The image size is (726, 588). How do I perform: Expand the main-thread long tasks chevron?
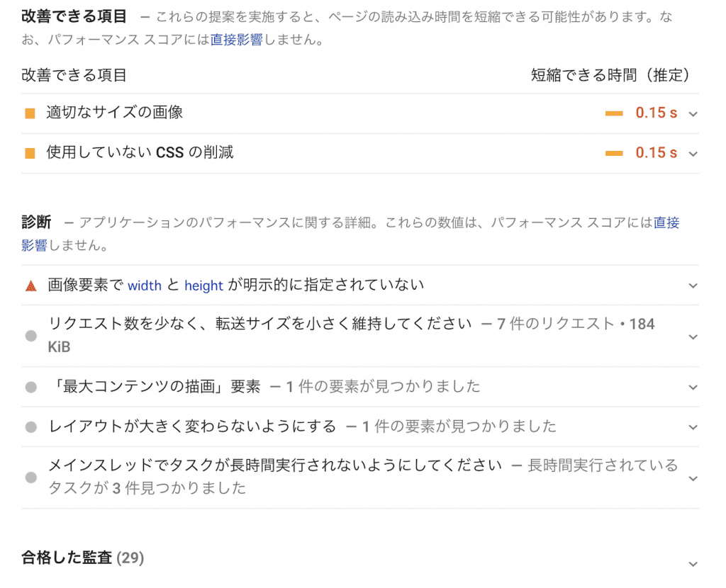pyautogui.click(x=693, y=478)
